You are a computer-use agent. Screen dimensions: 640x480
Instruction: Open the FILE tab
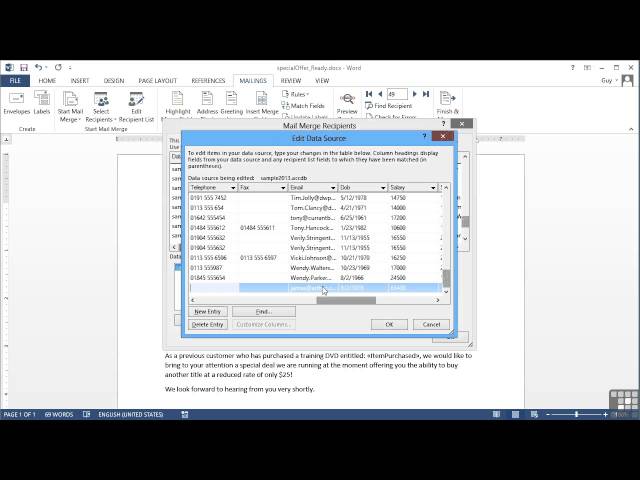pyautogui.click(x=15, y=81)
